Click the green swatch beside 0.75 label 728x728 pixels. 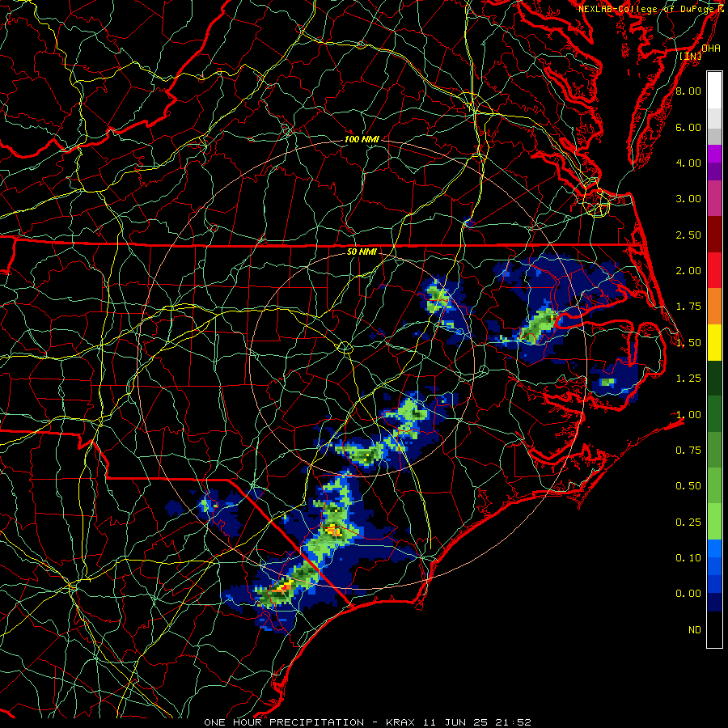tap(714, 450)
